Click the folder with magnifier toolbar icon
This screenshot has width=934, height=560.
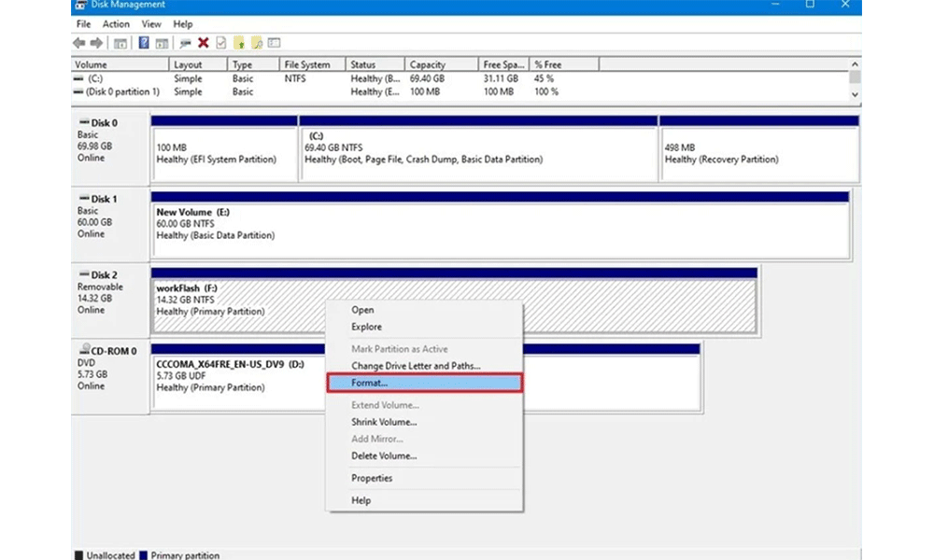click(257, 43)
